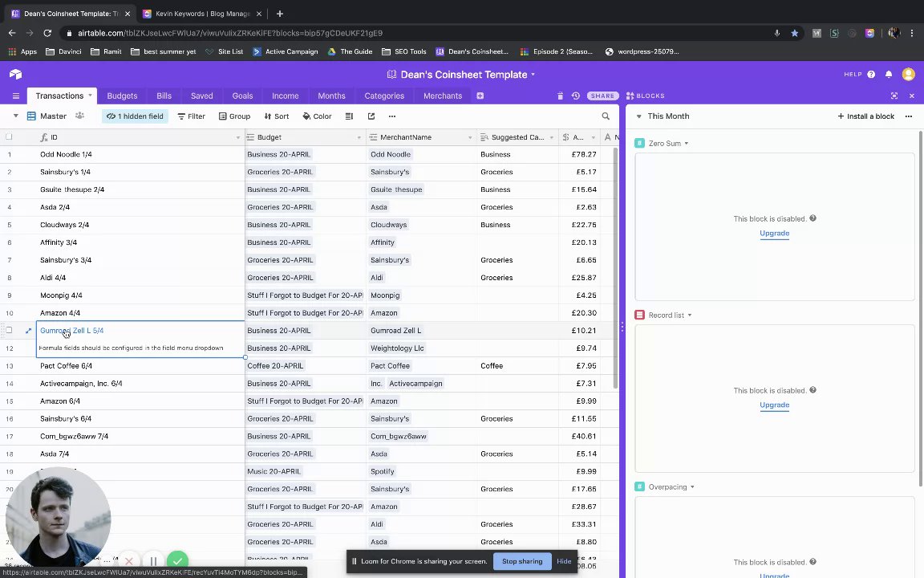
Task: Switch to Kevin Keywords browser tab
Action: click(202, 14)
